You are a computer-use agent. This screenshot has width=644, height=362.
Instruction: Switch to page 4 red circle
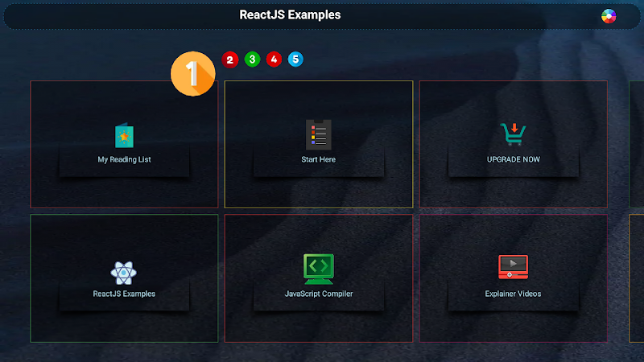(274, 60)
